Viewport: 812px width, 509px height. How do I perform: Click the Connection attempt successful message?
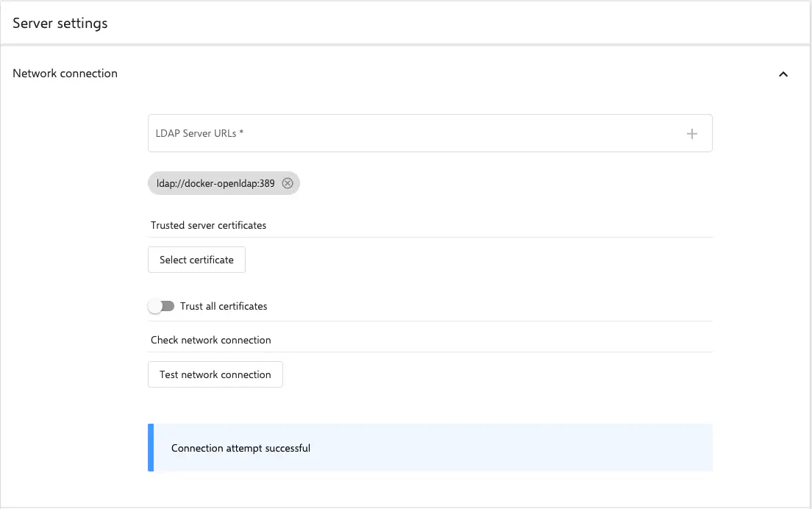point(240,447)
